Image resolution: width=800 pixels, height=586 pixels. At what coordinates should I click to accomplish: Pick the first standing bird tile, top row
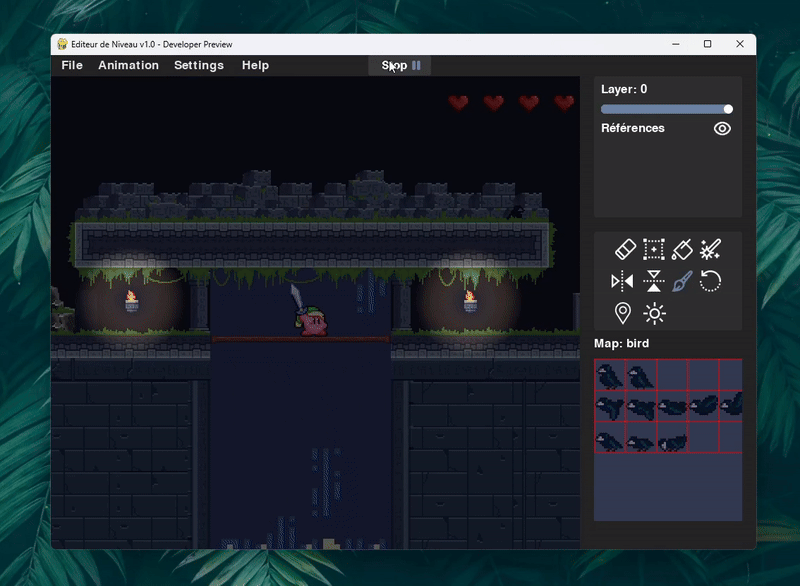pos(610,375)
